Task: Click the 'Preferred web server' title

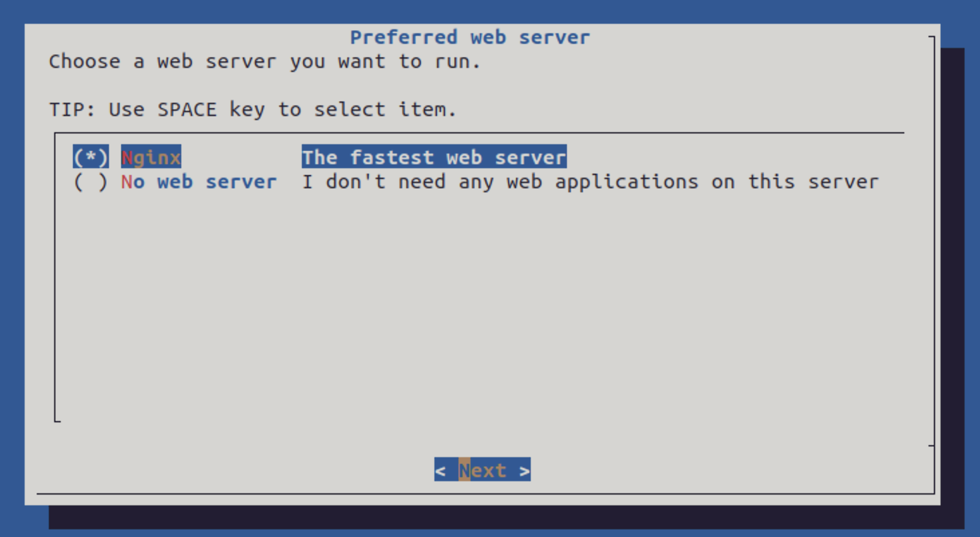Action: tap(470, 37)
